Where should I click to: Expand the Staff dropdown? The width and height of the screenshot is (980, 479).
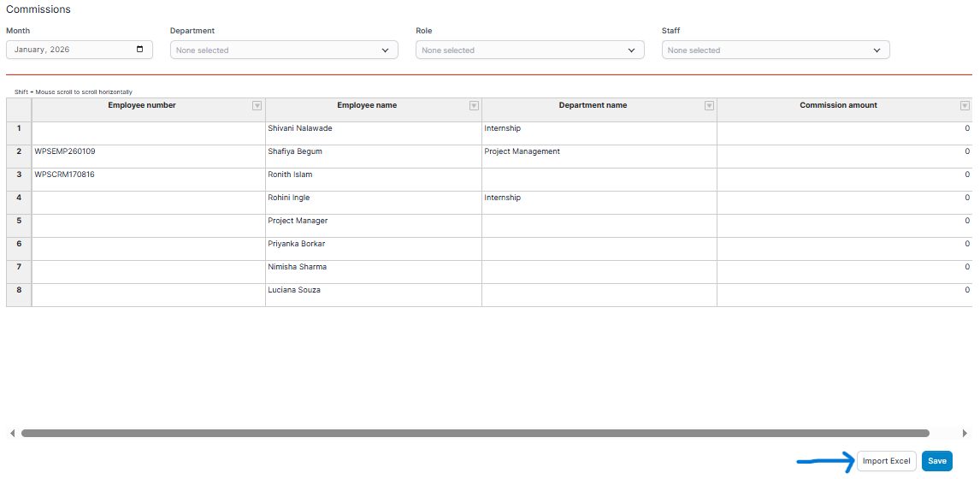coord(776,50)
